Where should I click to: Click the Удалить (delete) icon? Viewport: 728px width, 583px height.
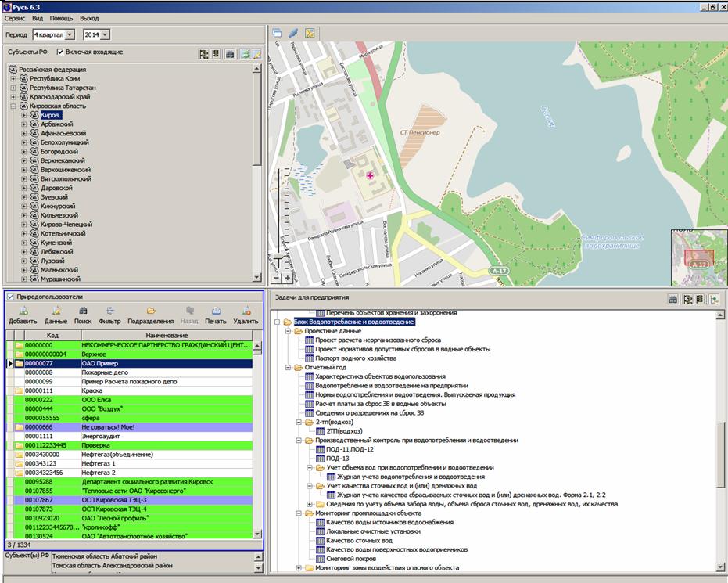(x=246, y=311)
